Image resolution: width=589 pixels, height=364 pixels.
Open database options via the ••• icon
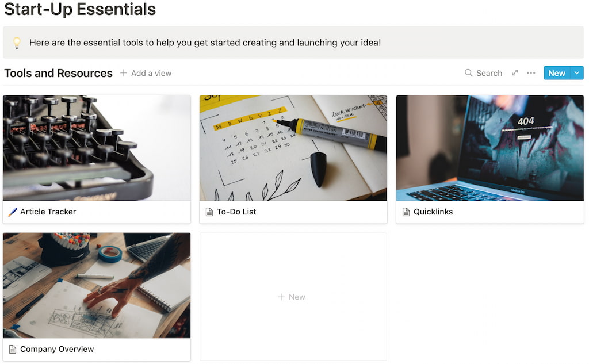pyautogui.click(x=530, y=73)
